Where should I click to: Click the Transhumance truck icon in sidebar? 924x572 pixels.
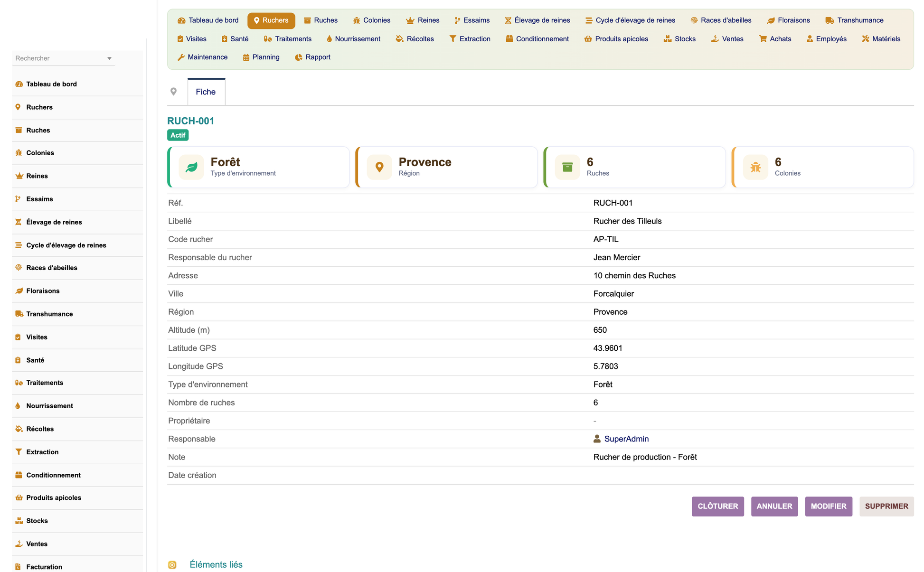coord(19,314)
